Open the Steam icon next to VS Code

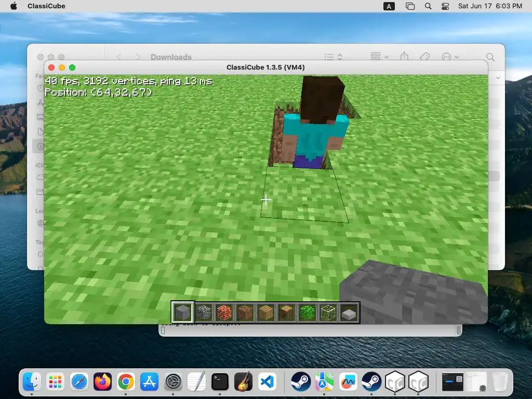(301, 382)
